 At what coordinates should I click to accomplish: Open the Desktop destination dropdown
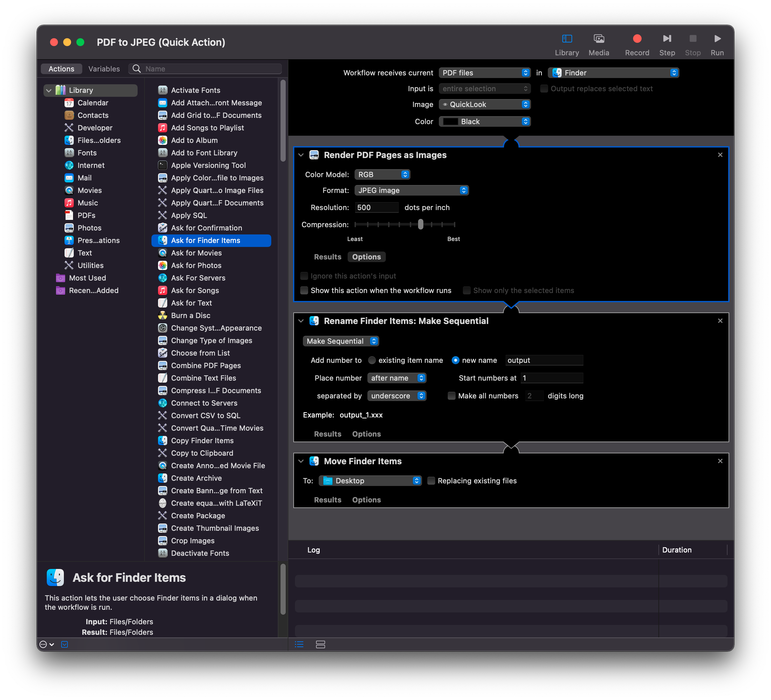[370, 481]
